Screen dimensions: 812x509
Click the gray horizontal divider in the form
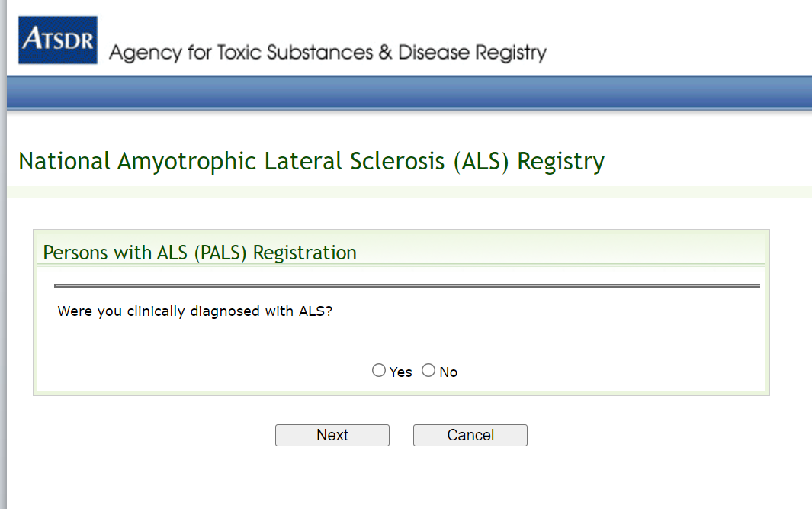point(407,286)
